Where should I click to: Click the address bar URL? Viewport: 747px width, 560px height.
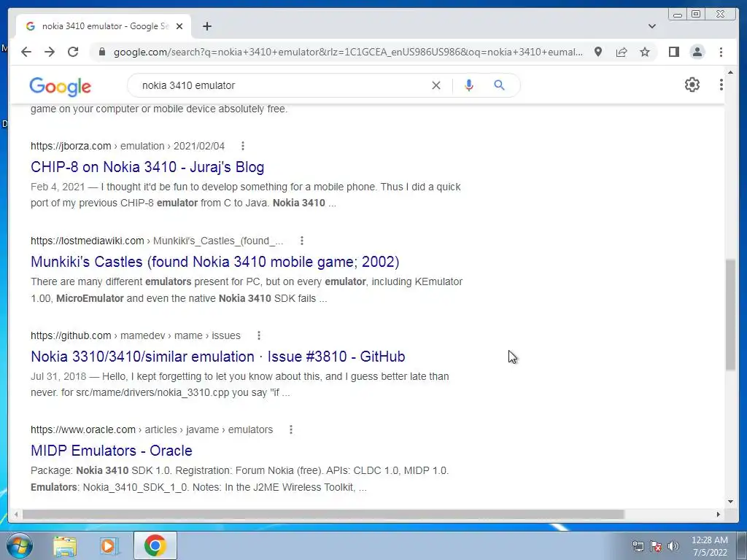coord(348,52)
